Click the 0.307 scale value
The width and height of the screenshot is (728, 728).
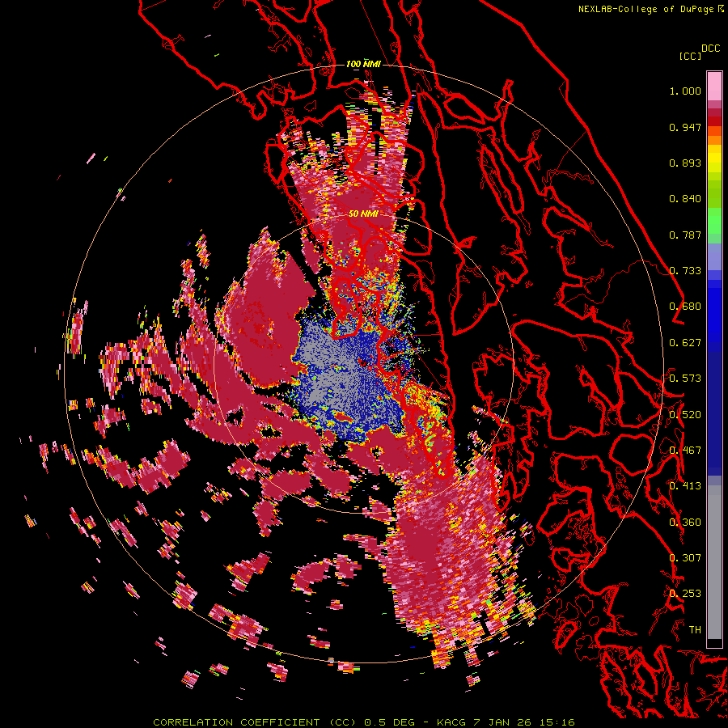[685, 558]
